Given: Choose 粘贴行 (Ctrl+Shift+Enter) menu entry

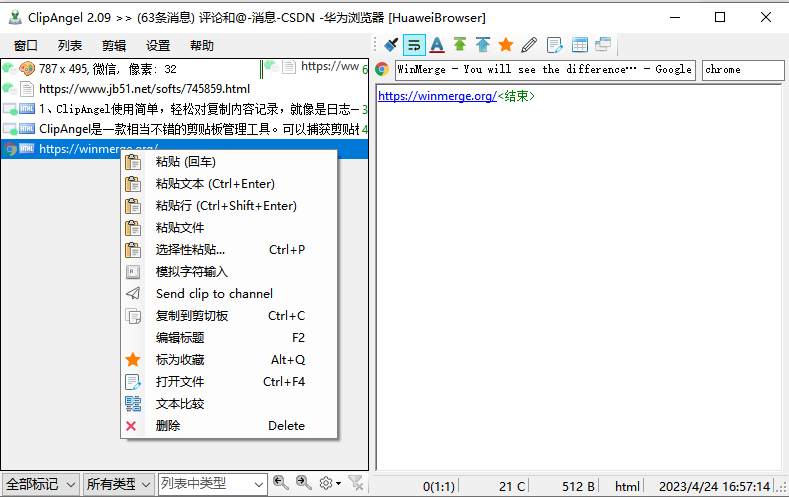Looking at the screenshot, I should pyautogui.click(x=229, y=206).
